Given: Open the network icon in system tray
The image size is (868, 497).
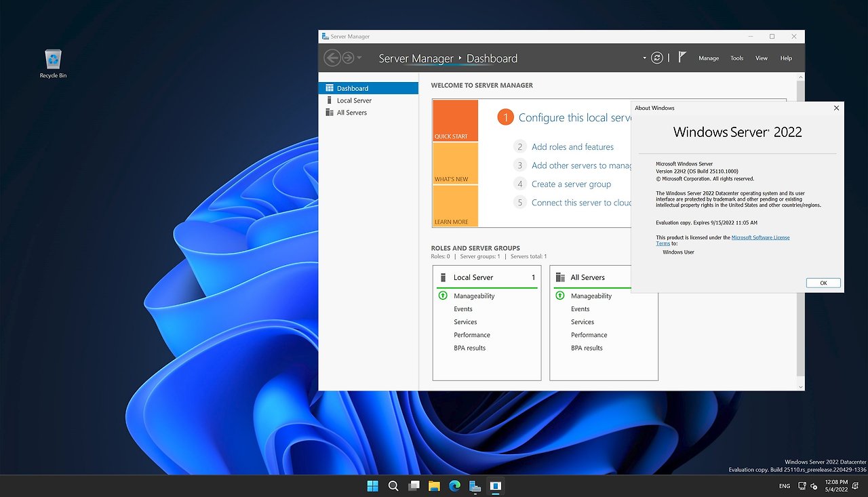Looking at the screenshot, I should coord(802,486).
